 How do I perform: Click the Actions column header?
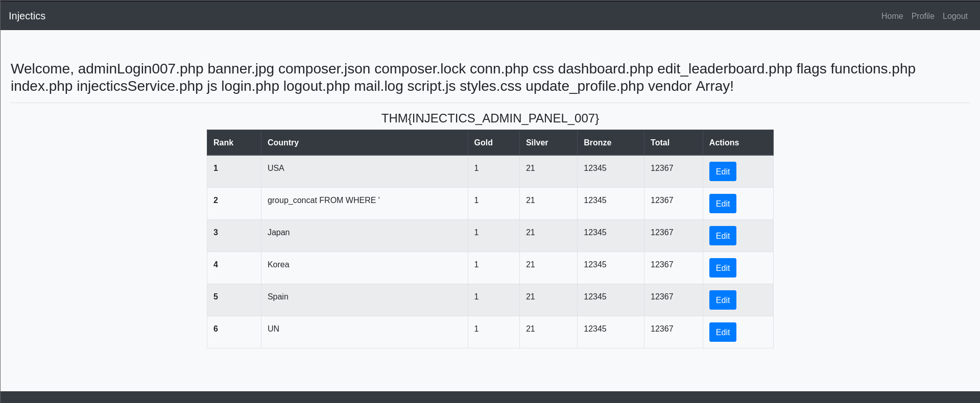coord(724,142)
